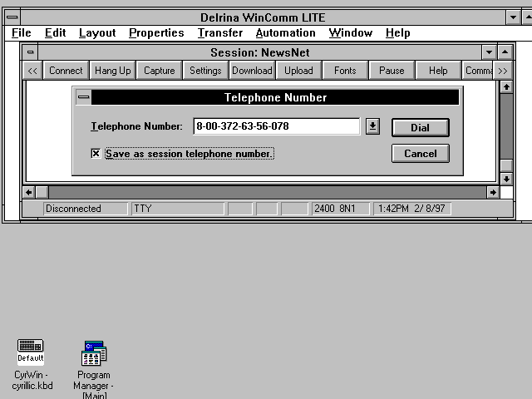Select the Program Manager desktop icon
Viewport: 532px width, 399px height.
[x=94, y=370]
